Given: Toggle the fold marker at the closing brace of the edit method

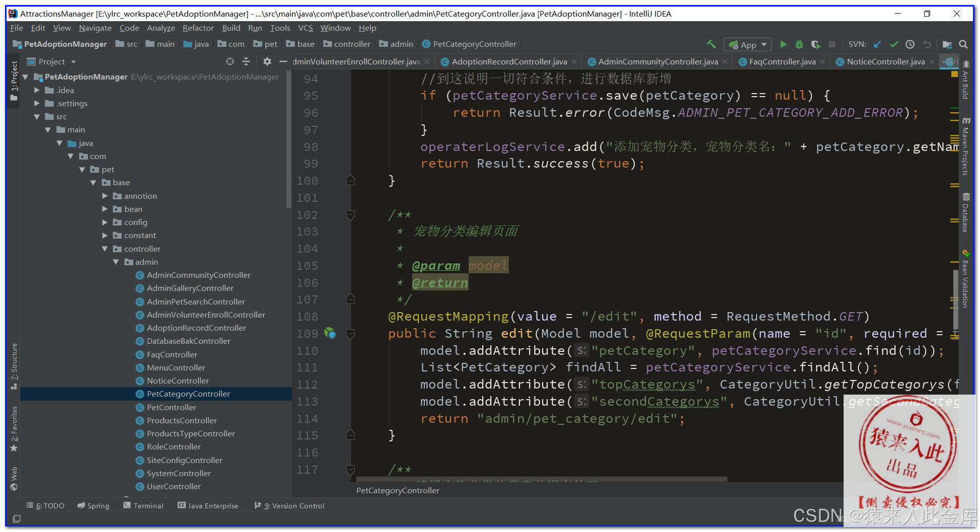Looking at the screenshot, I should tap(351, 435).
